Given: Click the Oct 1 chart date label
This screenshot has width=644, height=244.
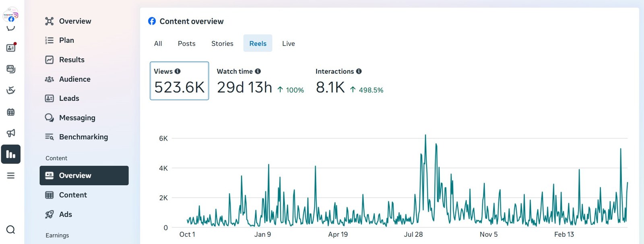Looking at the screenshot, I should click(x=187, y=234).
